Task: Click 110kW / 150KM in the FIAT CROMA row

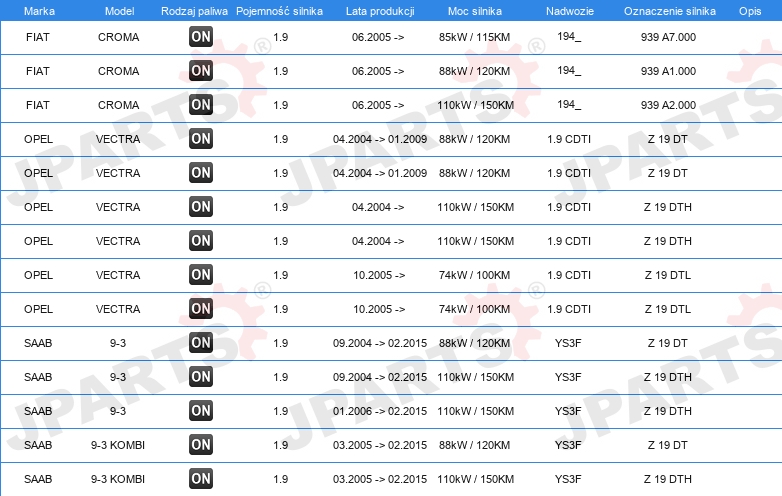Action: (476, 105)
